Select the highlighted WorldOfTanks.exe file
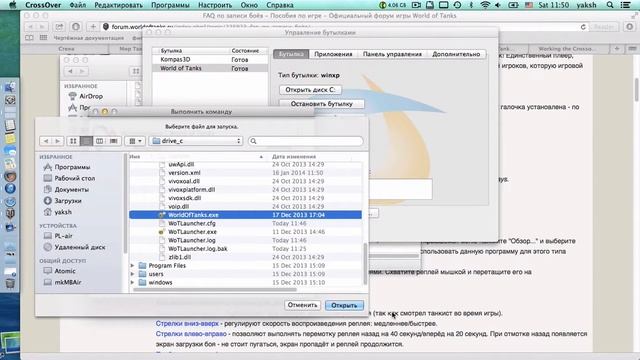This screenshot has height=360, width=640. point(245,215)
